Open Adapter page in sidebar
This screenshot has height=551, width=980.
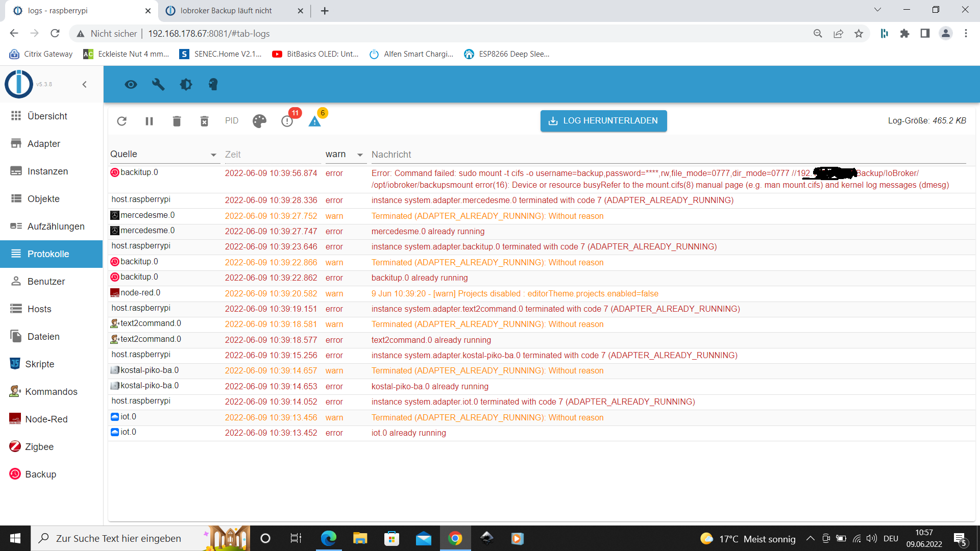(43, 144)
